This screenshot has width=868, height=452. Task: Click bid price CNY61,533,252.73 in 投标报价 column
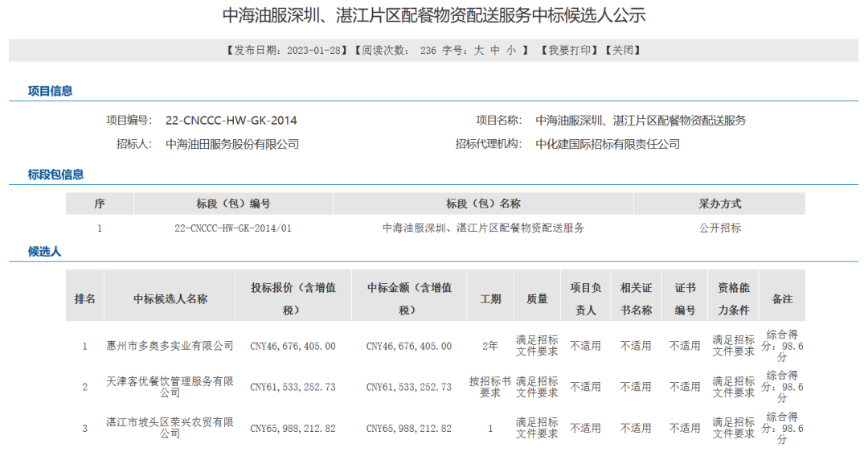click(x=293, y=387)
